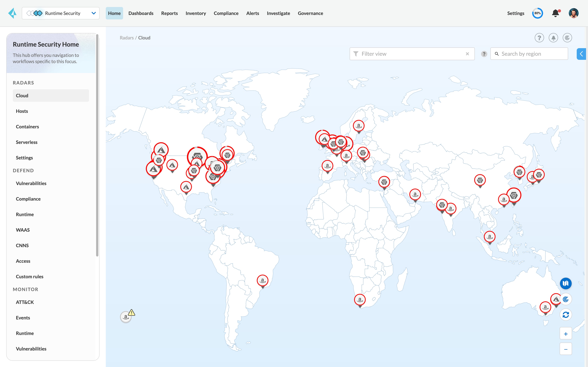Click the radar alerts bell icon
This screenshot has width=588, height=367.
click(553, 38)
